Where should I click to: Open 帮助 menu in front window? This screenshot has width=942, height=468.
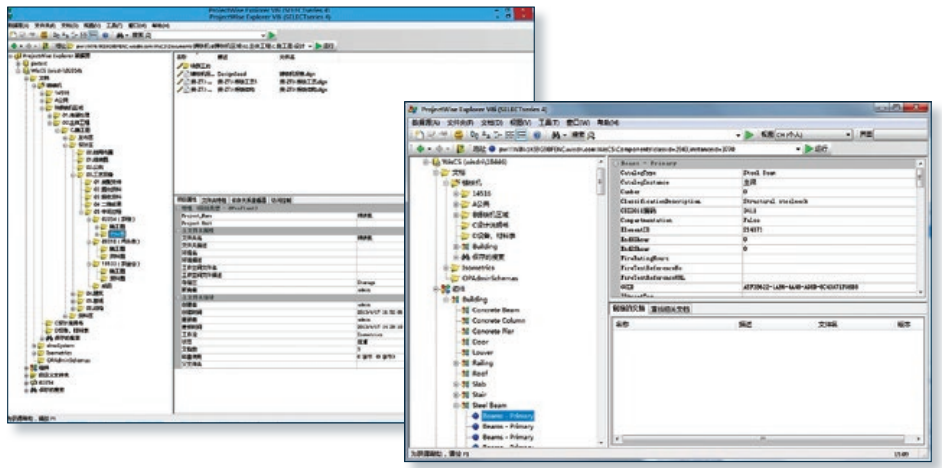click(x=607, y=123)
